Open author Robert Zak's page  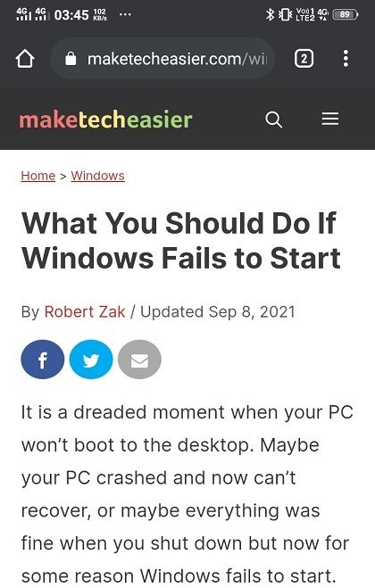(85, 312)
